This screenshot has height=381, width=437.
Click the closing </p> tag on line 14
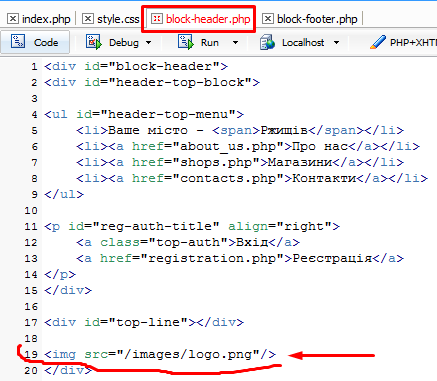pos(60,274)
